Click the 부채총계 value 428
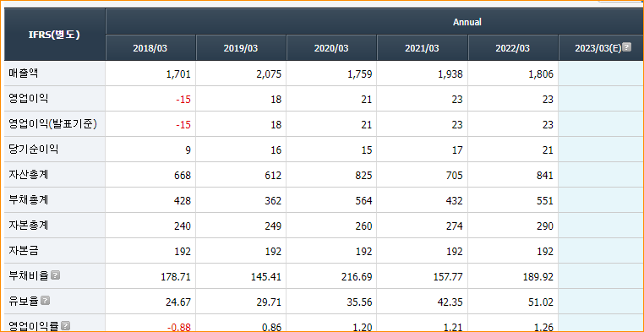The image size is (644, 332). tap(183, 201)
